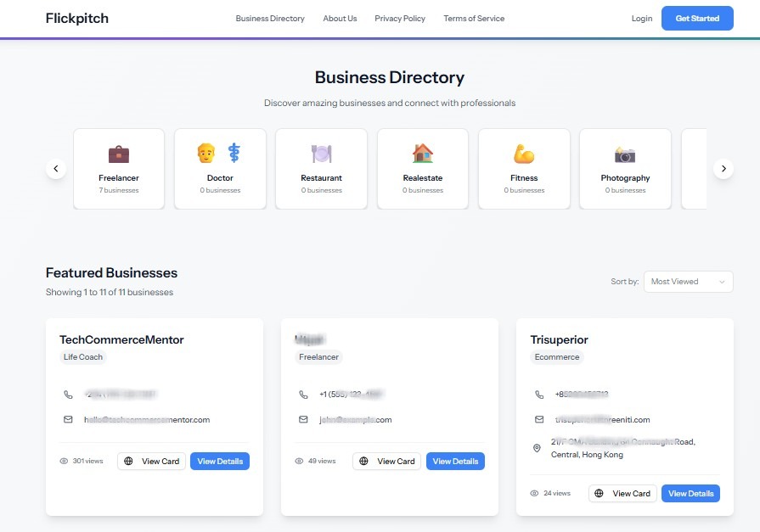Click the Login link
Screen dimensions: 760x532
pyautogui.click(x=641, y=19)
